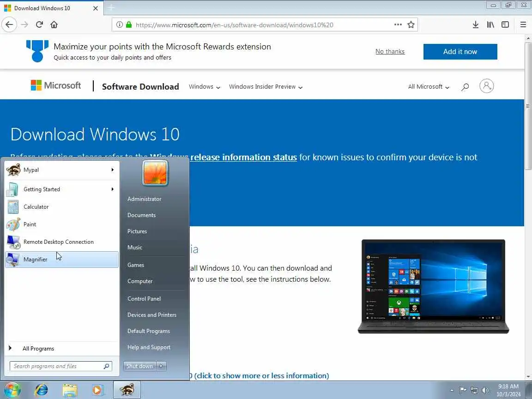Launch Remote Desktop Connection
This screenshot has width=532, height=399.
62,242
